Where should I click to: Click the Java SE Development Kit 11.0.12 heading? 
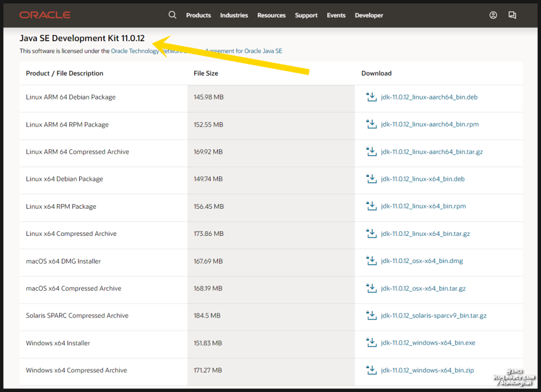[82, 38]
